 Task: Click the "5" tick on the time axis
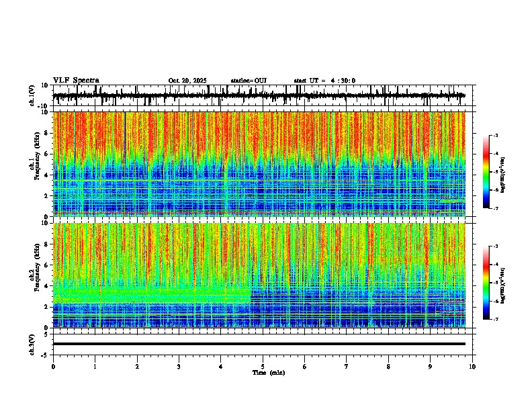pyautogui.click(x=263, y=367)
